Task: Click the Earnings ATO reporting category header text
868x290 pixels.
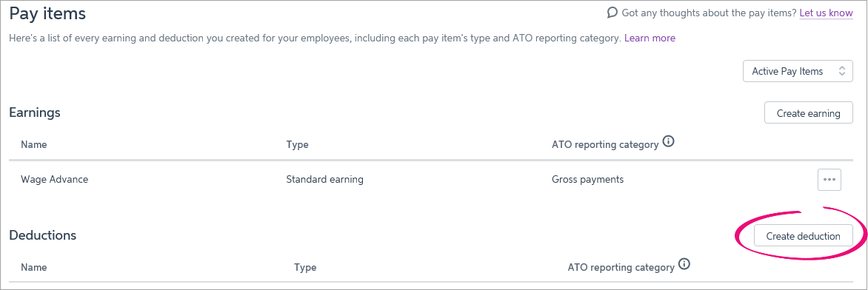Action: pyautogui.click(x=605, y=144)
